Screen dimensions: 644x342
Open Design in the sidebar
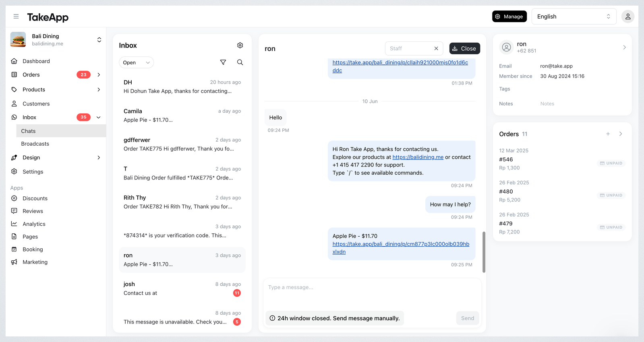pos(31,158)
